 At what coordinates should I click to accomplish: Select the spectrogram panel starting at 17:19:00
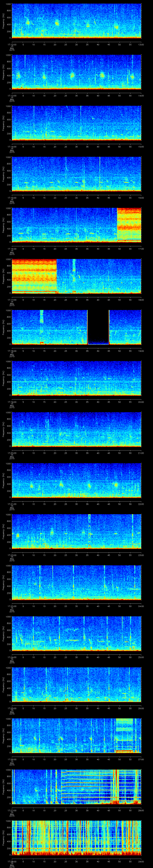76,378
